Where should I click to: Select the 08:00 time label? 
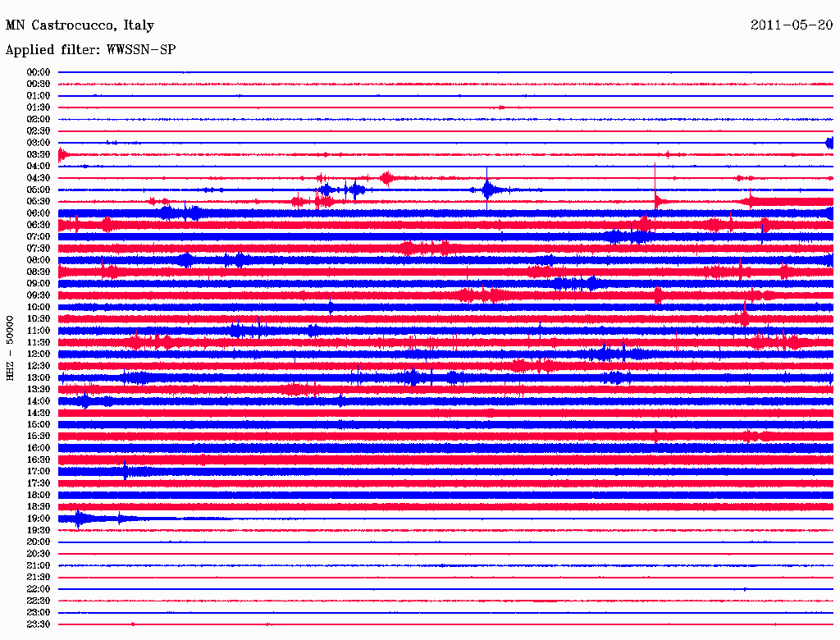[x=38, y=260]
